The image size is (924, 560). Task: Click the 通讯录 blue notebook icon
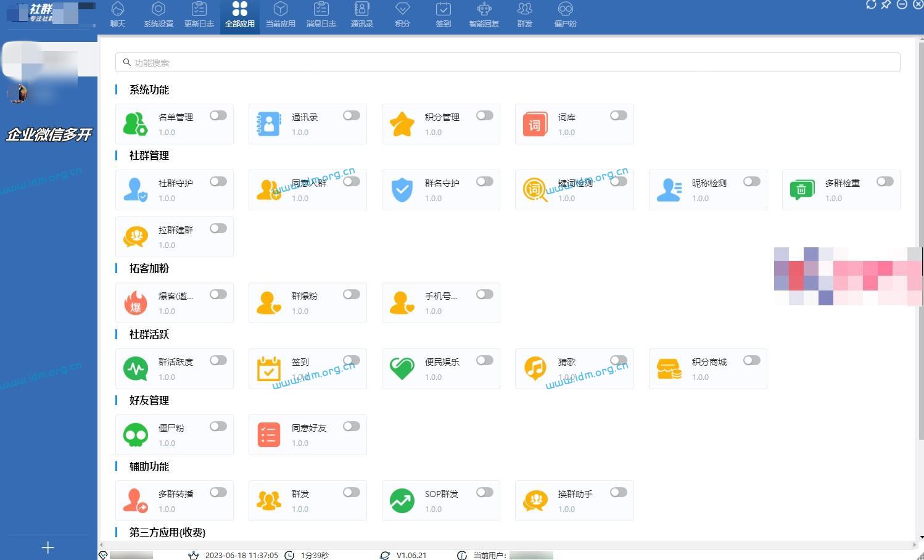point(268,124)
